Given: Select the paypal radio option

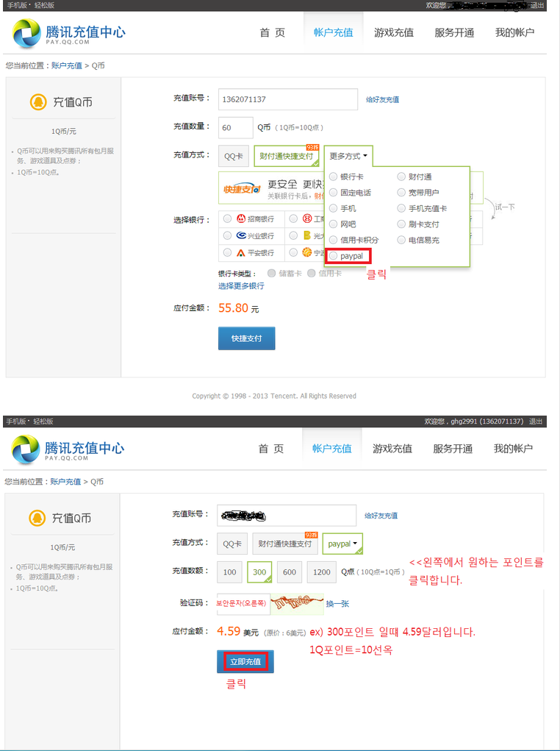Looking at the screenshot, I should click(333, 256).
